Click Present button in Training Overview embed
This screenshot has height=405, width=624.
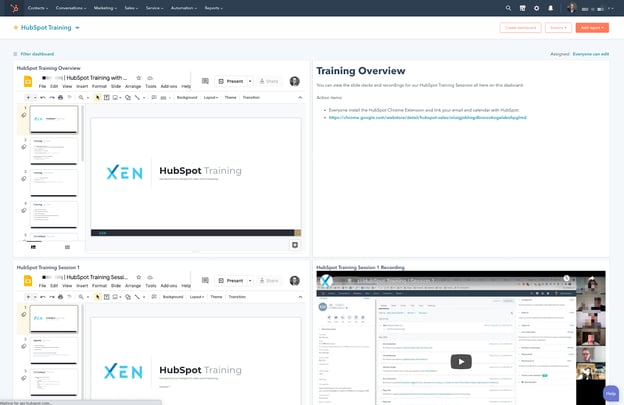click(x=231, y=81)
